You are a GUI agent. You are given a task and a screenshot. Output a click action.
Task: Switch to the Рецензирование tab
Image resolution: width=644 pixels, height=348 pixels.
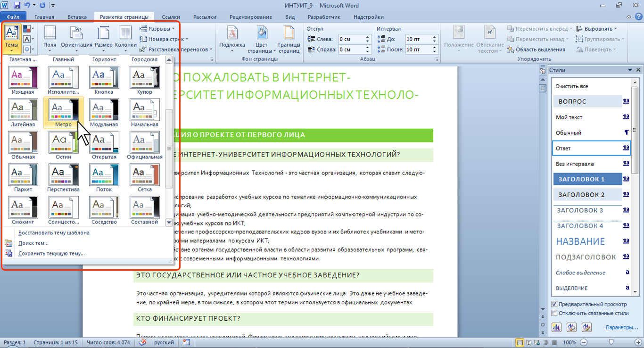pos(251,17)
